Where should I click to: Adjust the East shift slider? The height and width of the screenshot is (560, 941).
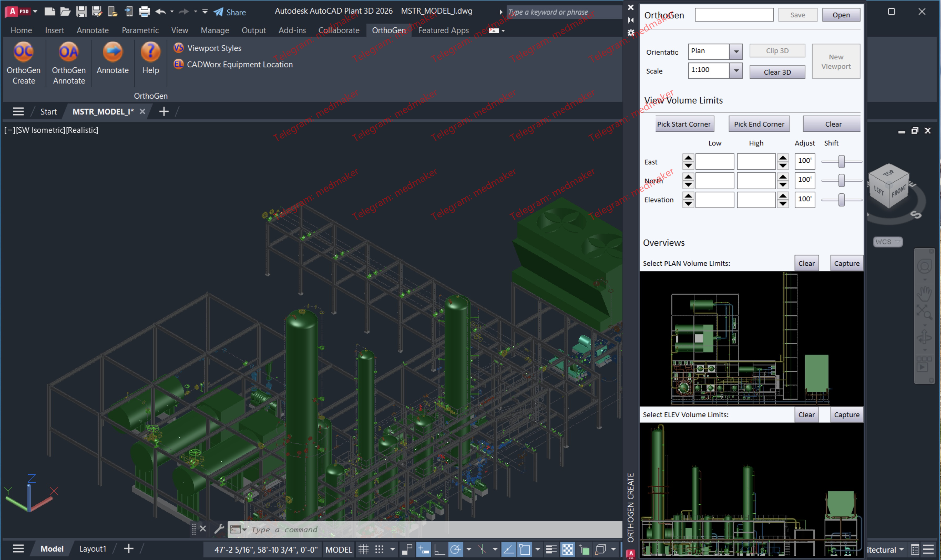[x=841, y=162]
